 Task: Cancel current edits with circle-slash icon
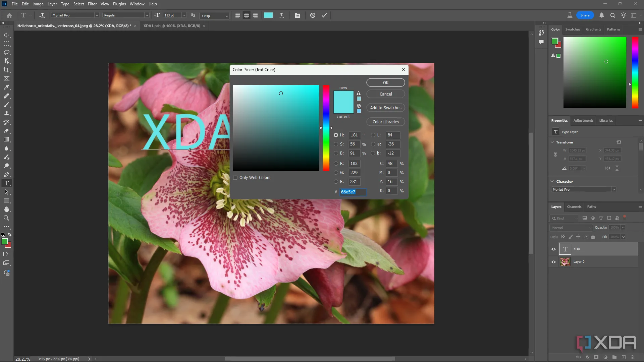(313, 15)
